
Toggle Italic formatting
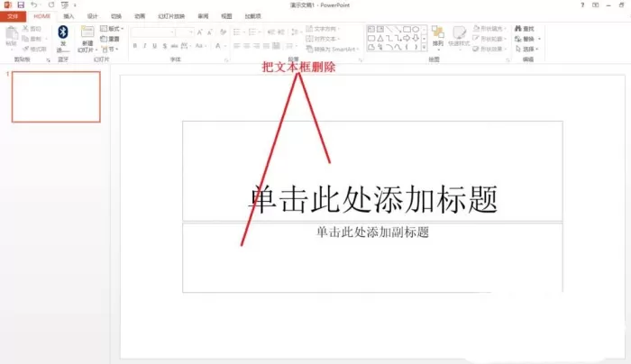coord(145,46)
